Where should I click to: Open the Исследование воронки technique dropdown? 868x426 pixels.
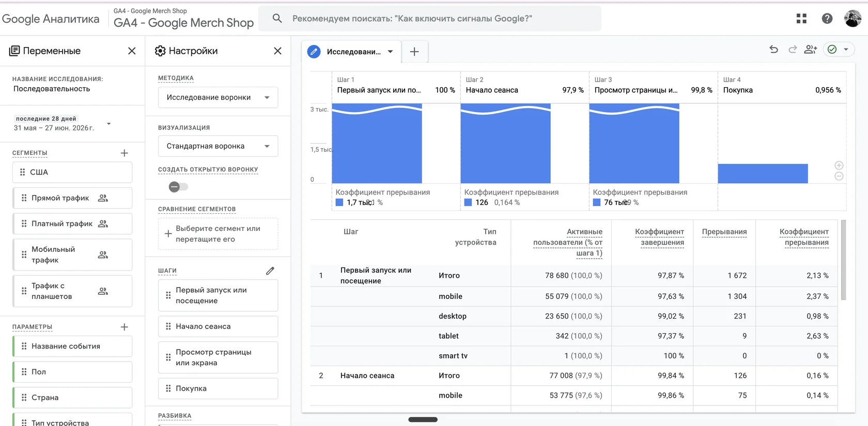point(218,98)
